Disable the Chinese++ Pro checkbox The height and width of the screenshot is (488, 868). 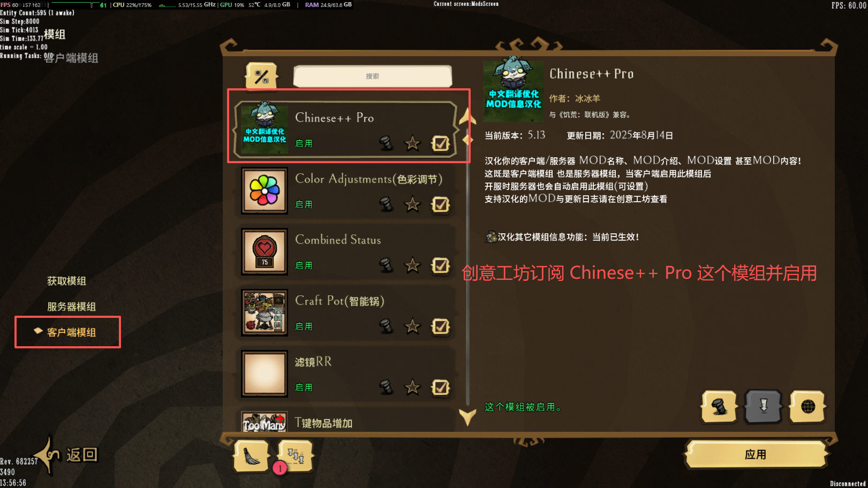tap(440, 143)
